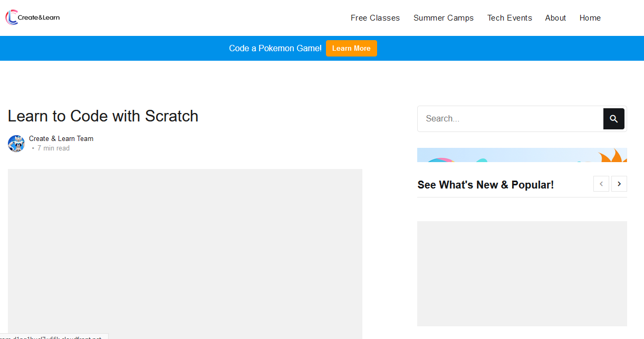
Task: Submit search with the magnifier icon
Action: (x=614, y=119)
